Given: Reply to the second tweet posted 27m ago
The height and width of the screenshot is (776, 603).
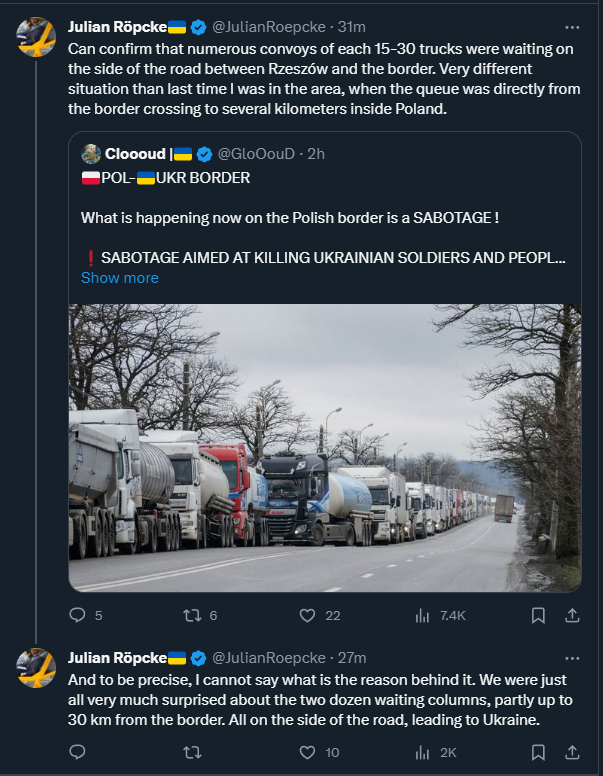Looking at the screenshot, I should coord(79,752).
